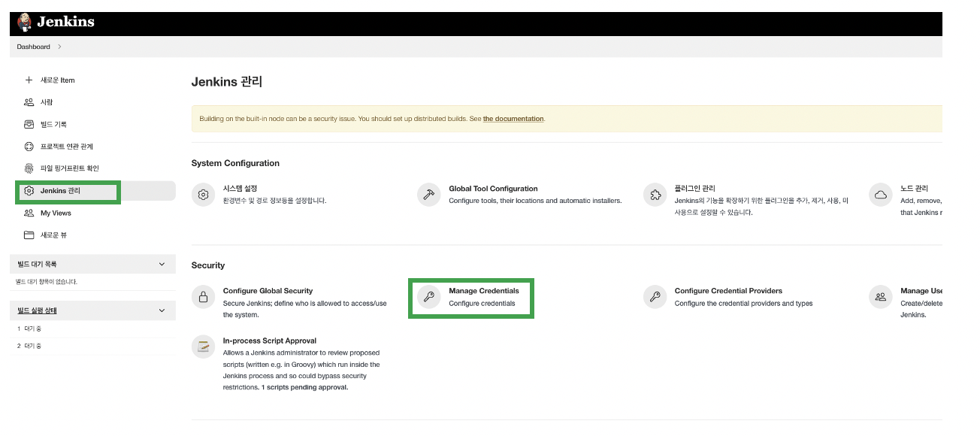
Task: Click the users icon for Manage Users
Action: 881,297
